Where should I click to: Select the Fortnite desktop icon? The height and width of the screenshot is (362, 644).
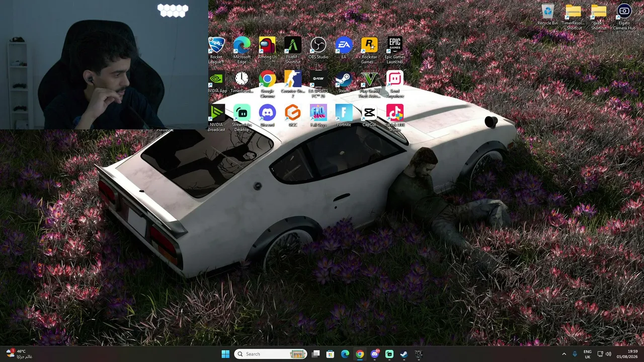pyautogui.click(x=344, y=116)
